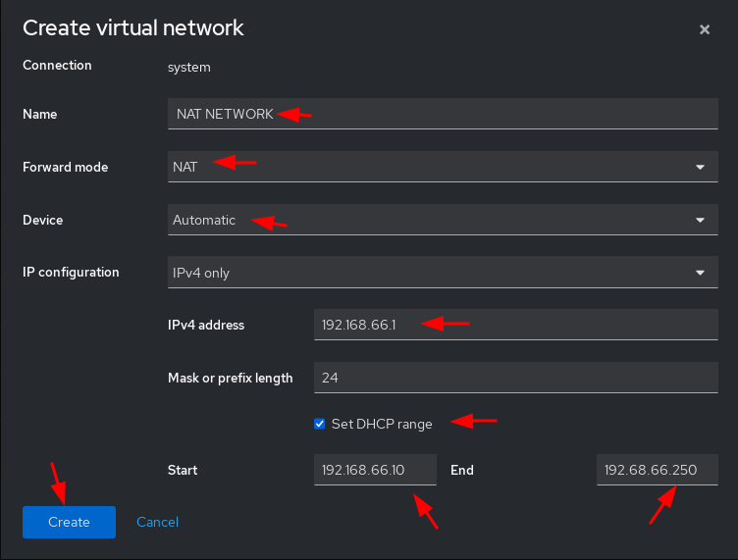This screenshot has width=738, height=560.
Task: Click the 'IP configuration' field label
Action: 71,273
